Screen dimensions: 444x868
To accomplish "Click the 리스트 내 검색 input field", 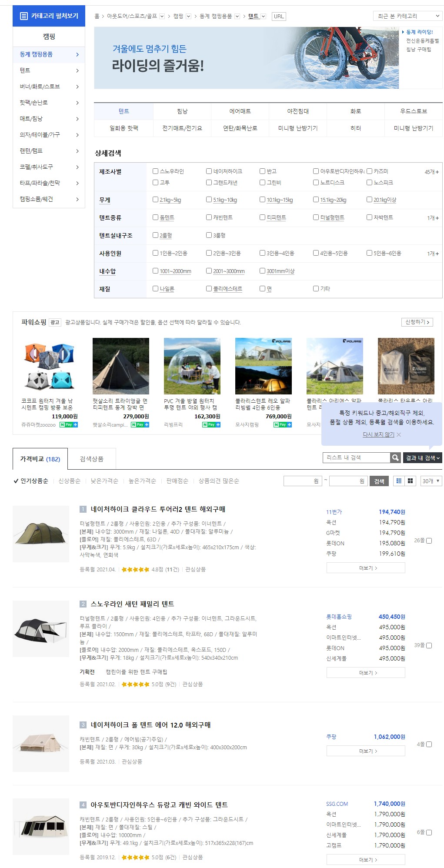I will point(356,457).
